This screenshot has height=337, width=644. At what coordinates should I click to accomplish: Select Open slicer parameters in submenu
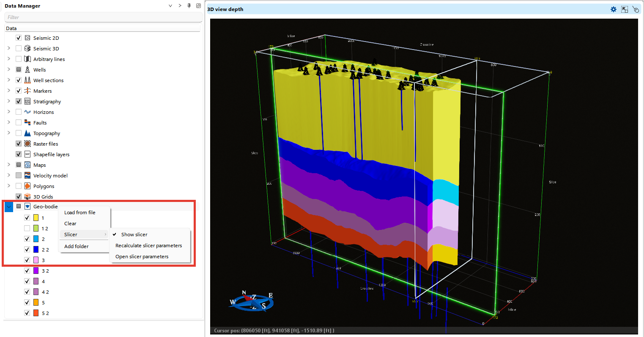142,257
